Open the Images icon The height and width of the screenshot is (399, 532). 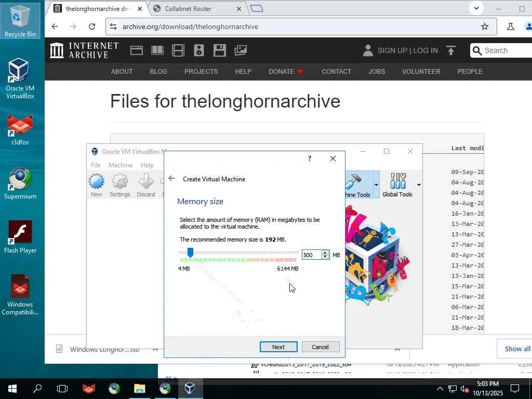click(x=240, y=50)
